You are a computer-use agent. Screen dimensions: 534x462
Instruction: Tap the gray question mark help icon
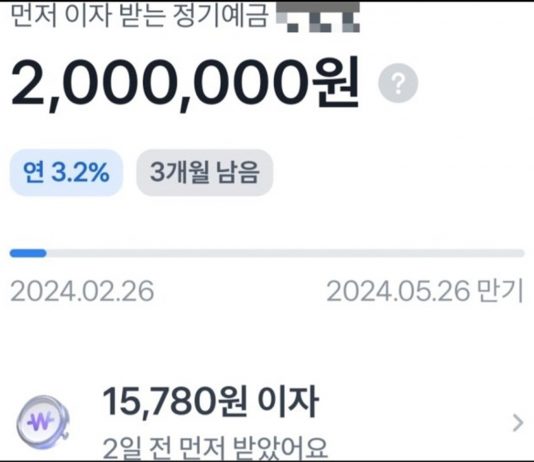398,83
